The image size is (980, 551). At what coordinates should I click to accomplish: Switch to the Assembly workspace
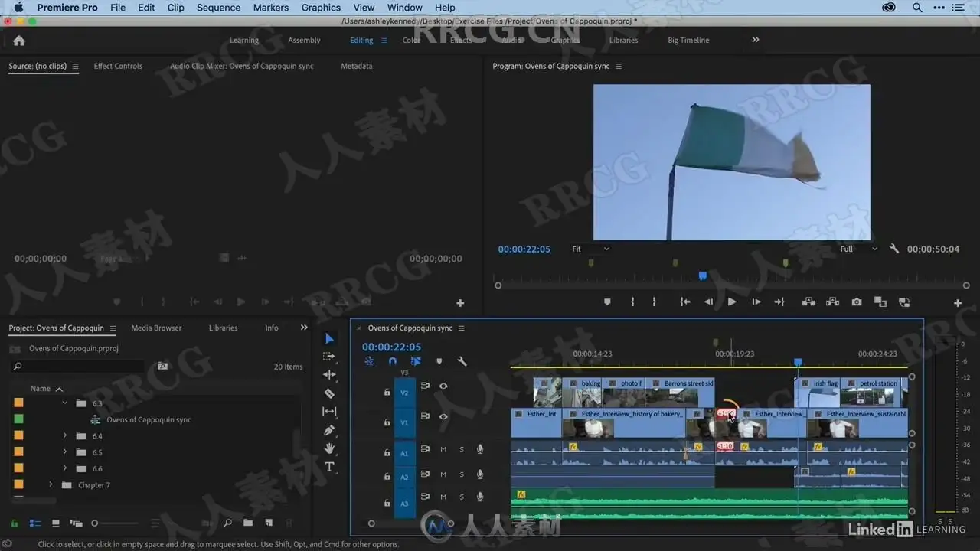(304, 41)
